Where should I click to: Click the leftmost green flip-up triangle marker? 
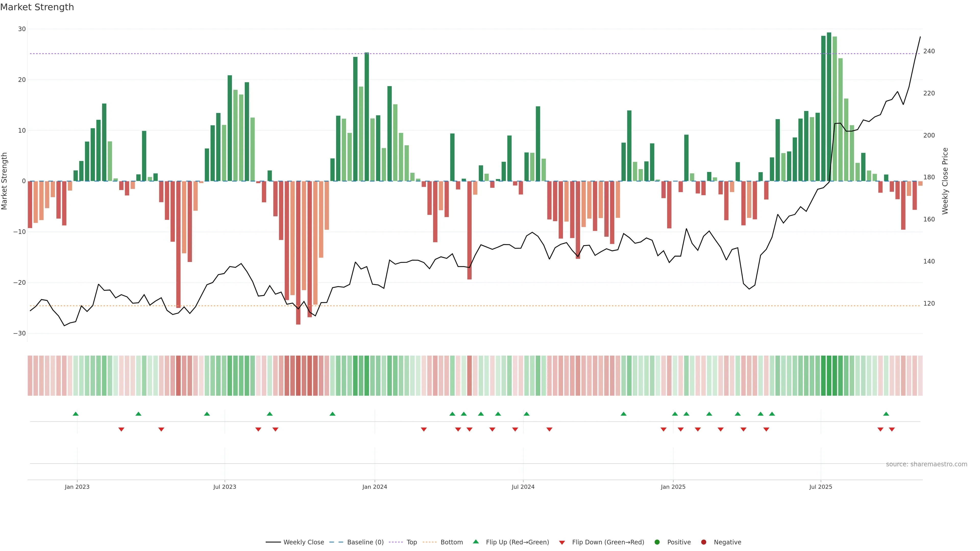76,414
